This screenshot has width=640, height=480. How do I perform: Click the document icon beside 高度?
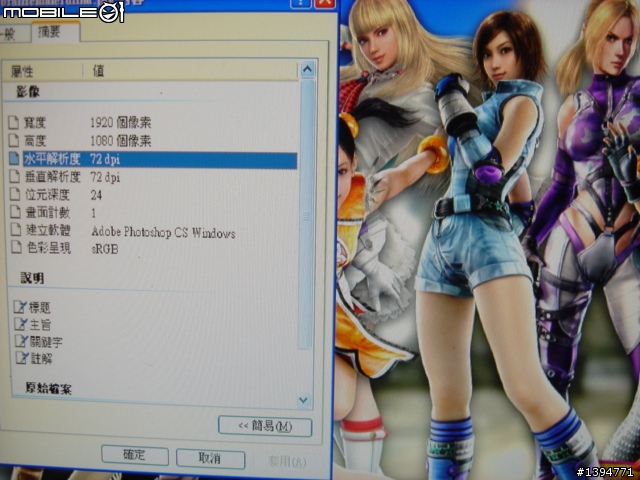[x=14, y=140]
